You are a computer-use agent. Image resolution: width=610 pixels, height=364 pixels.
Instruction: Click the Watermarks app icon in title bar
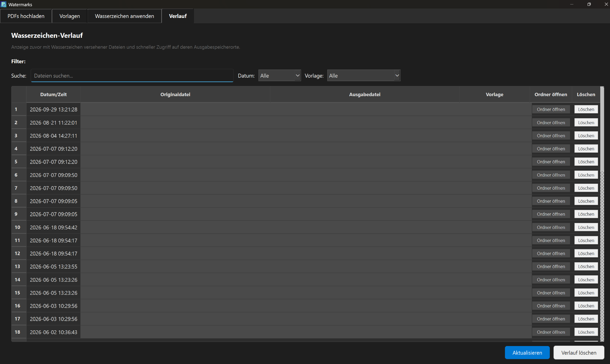(x=4, y=4)
